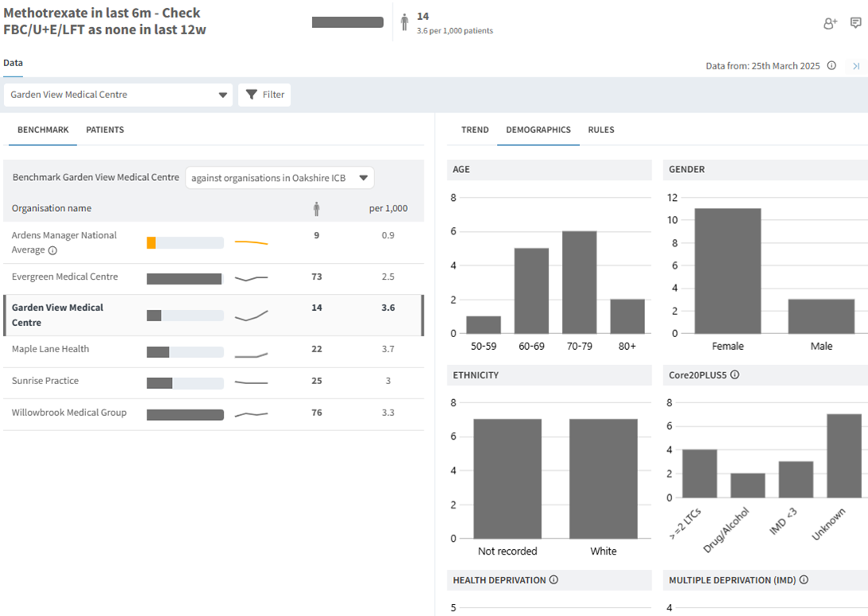The image size is (868, 616).
Task: Click the Garden View Medical Centre benchmark row
Action: coord(213,316)
